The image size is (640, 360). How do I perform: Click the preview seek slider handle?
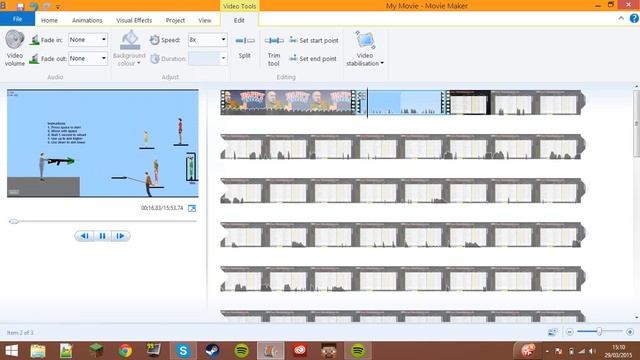tap(14, 221)
